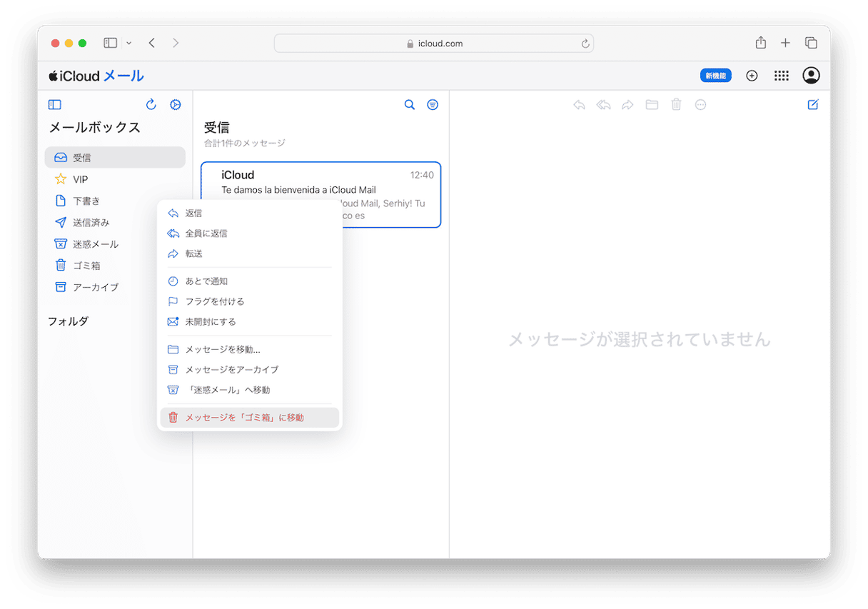This screenshot has width=868, height=609.
Task: Click the 12:40 message timestamp
Action: (422, 175)
